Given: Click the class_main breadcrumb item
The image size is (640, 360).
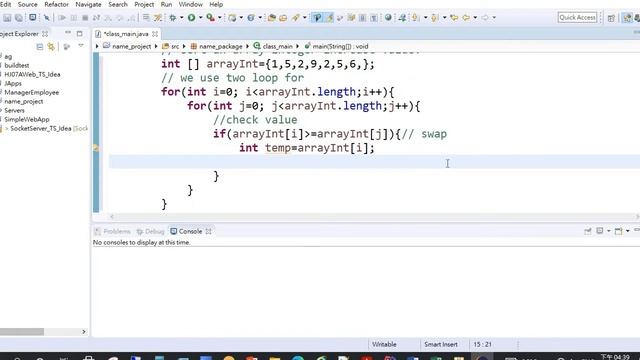Looking at the screenshot, I should pyautogui.click(x=273, y=47).
